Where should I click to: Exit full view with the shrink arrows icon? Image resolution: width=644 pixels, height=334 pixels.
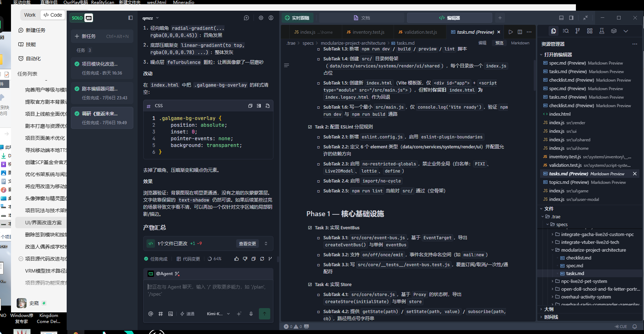pos(585,18)
